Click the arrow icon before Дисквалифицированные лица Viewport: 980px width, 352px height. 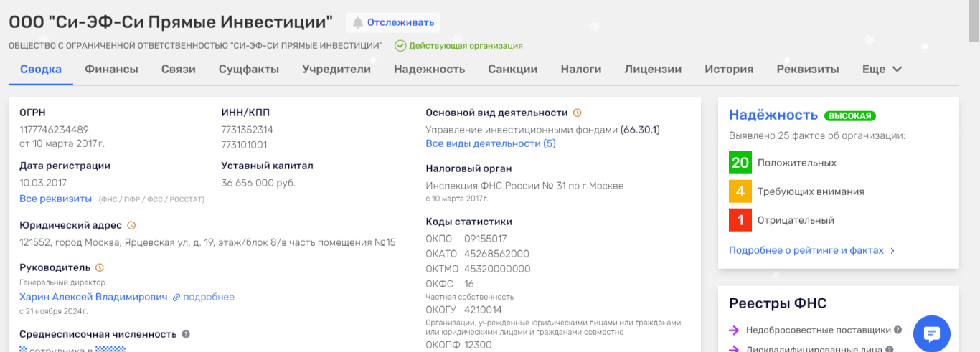pyautogui.click(x=734, y=349)
